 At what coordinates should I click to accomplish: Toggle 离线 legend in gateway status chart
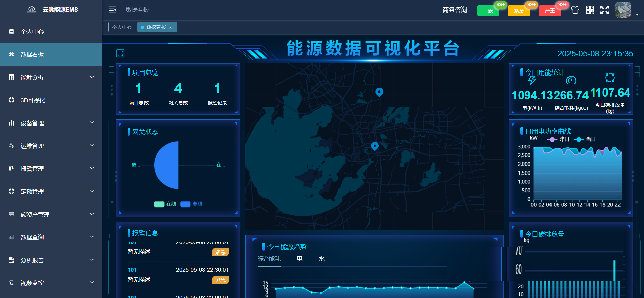[x=191, y=204]
